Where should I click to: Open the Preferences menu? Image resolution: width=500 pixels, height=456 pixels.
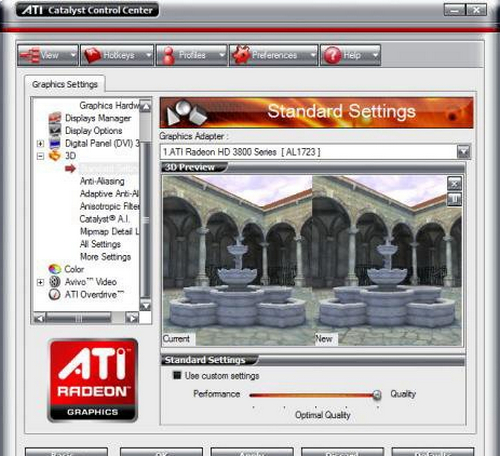tap(274, 55)
